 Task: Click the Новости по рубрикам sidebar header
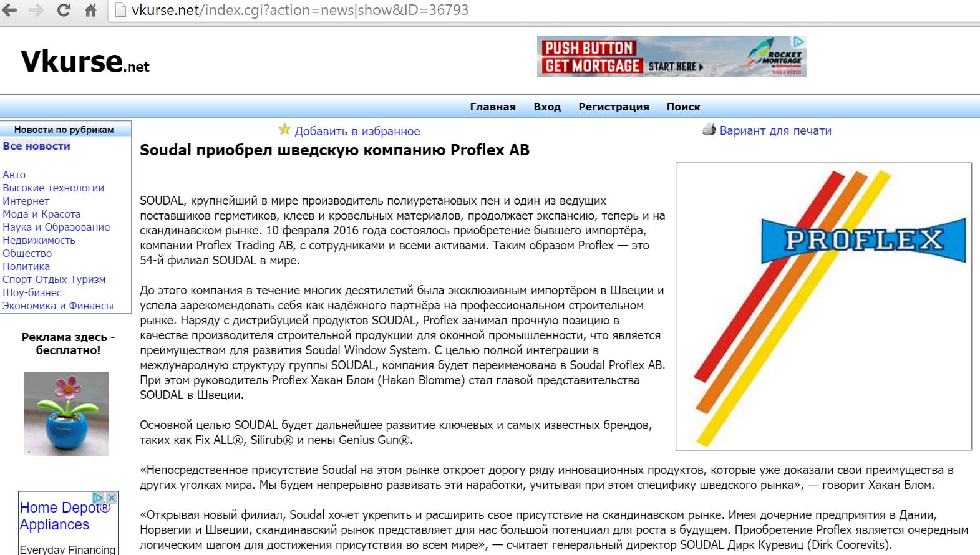tap(64, 130)
